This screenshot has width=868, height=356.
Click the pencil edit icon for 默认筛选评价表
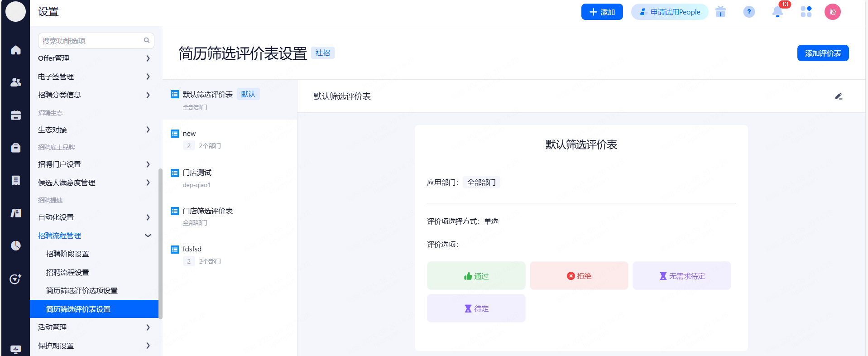pos(839,96)
